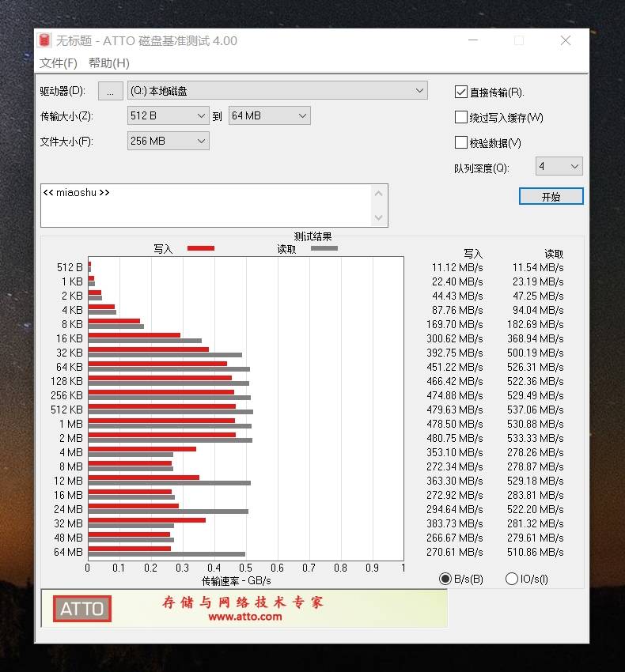Click the 测试结果 results heading
Viewport: 625px width, 672px height.
coord(312,236)
